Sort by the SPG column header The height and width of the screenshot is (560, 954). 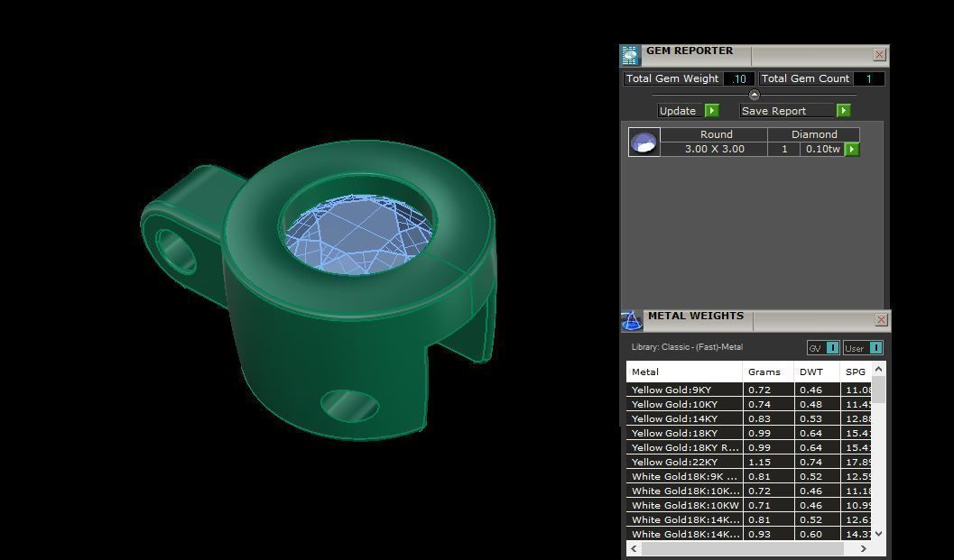click(x=856, y=372)
